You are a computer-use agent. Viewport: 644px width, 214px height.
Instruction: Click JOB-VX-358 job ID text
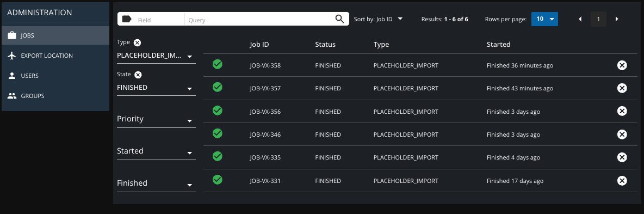click(x=265, y=65)
